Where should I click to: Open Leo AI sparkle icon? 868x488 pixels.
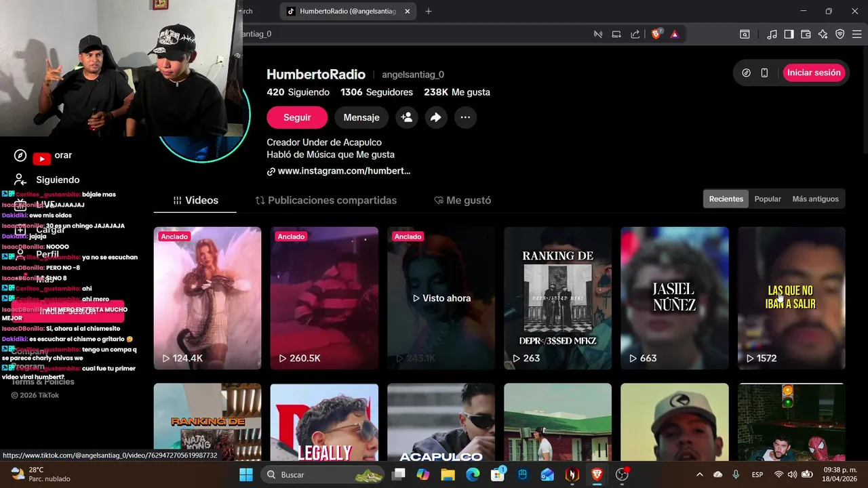[823, 34]
